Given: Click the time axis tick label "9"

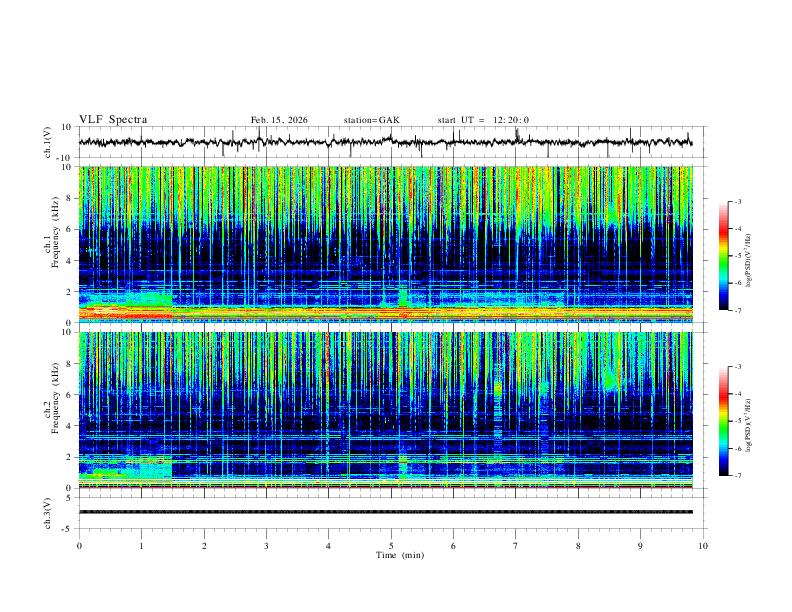Looking at the screenshot, I should 640,546.
